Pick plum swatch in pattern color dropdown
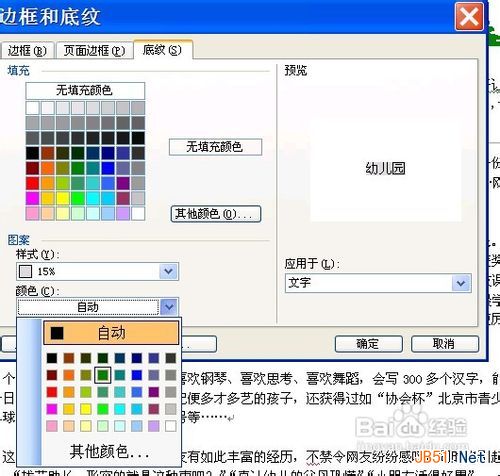Image resolution: width=500 pixels, height=476 pixels. click(154, 409)
